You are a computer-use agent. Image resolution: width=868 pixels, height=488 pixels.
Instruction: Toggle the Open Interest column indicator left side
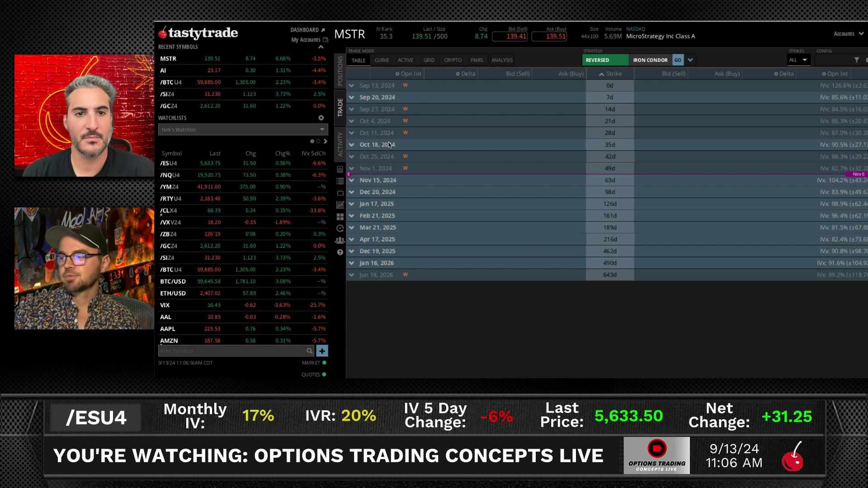[x=397, y=74]
